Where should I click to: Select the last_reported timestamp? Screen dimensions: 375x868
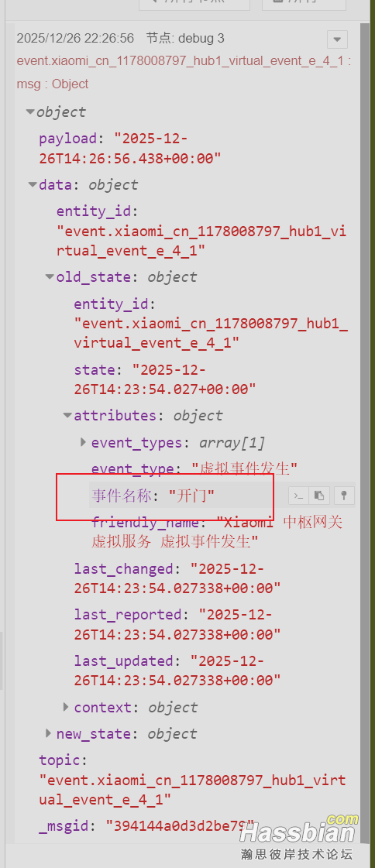[x=177, y=624]
